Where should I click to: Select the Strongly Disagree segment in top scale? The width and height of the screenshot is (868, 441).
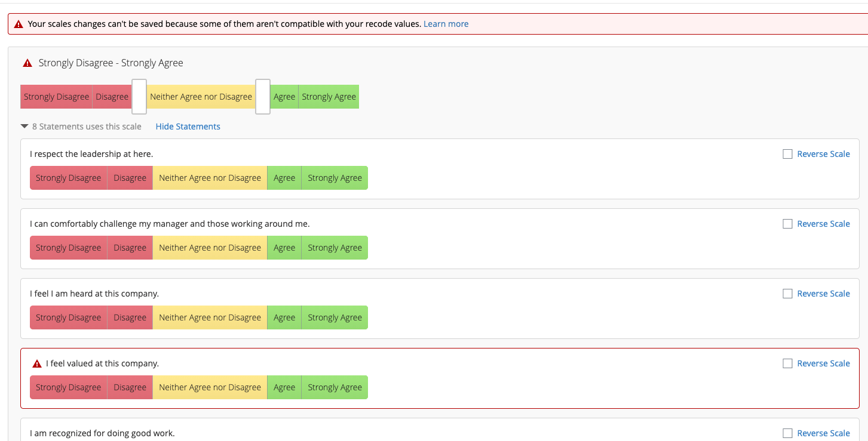[56, 97]
